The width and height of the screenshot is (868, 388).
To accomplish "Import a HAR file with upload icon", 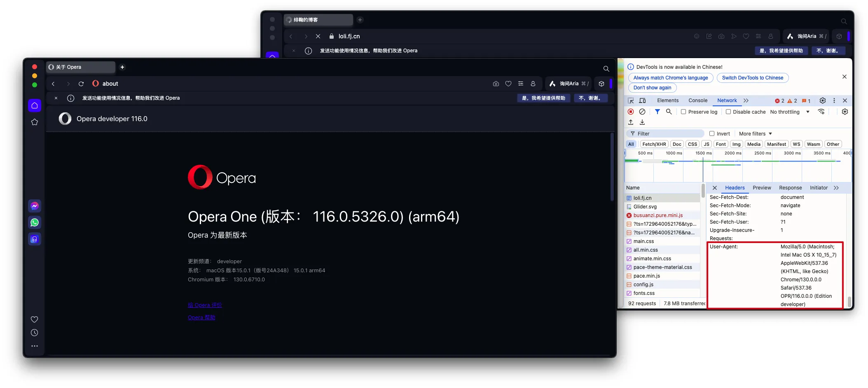I will point(631,122).
